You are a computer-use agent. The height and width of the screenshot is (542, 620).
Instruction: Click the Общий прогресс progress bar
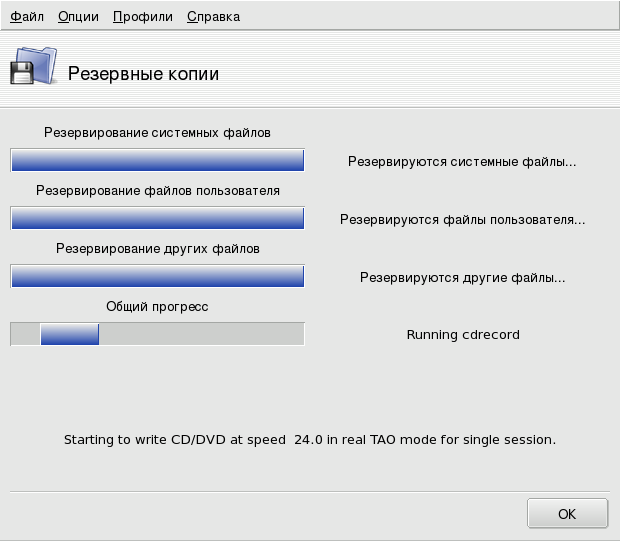click(x=157, y=335)
